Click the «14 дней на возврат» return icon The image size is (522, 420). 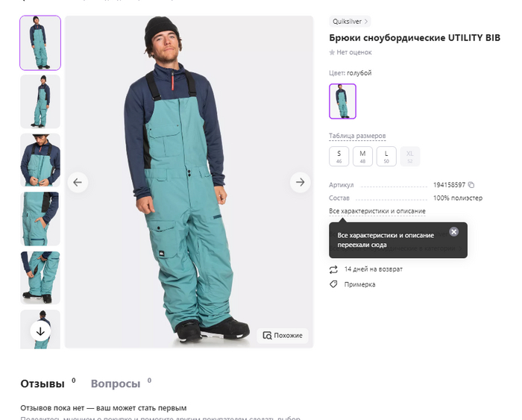[333, 269]
